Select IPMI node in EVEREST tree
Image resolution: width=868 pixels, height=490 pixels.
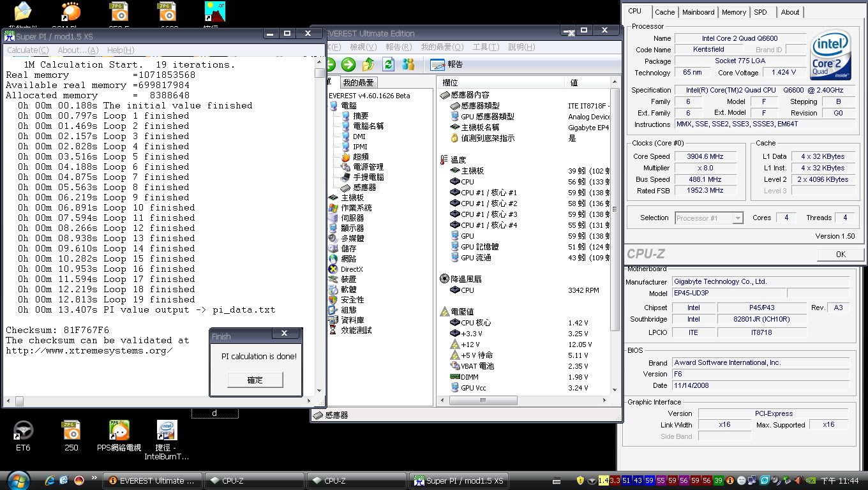pos(360,147)
